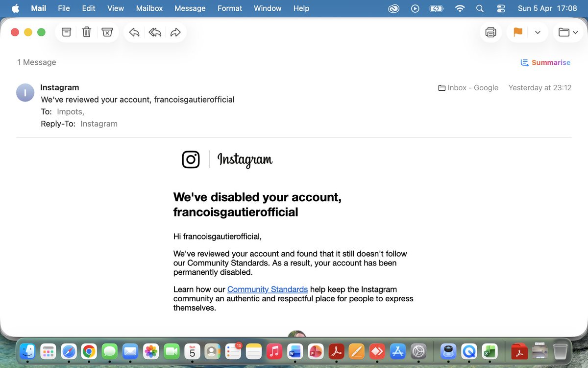Open Finder from the Dock
The height and width of the screenshot is (368, 588).
coord(27,351)
